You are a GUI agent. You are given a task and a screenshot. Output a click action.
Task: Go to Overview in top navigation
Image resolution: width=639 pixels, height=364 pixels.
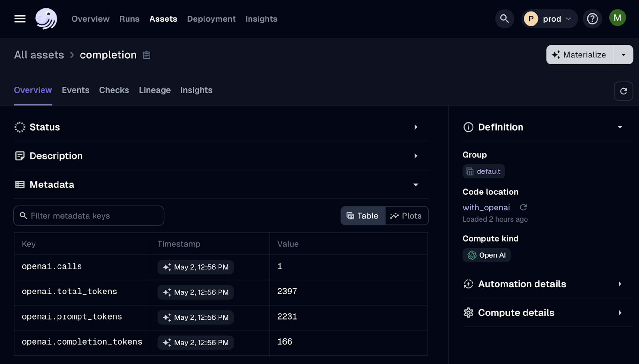point(90,19)
